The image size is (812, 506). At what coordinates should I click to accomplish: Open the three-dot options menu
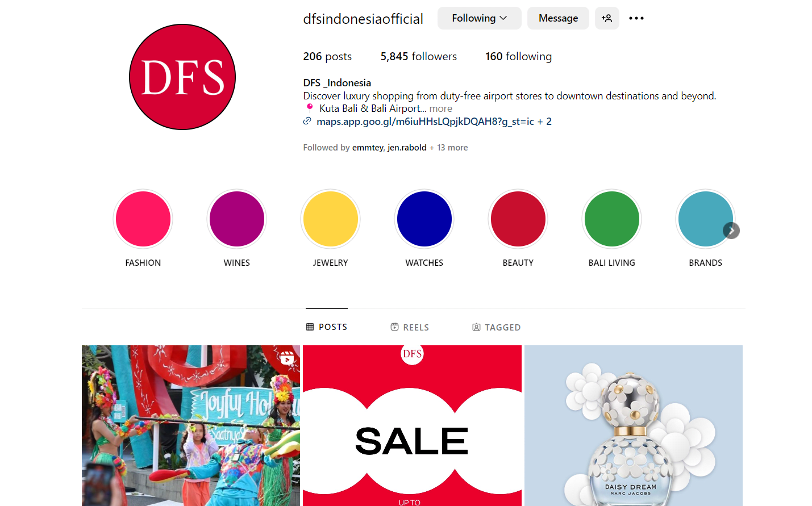pos(636,18)
